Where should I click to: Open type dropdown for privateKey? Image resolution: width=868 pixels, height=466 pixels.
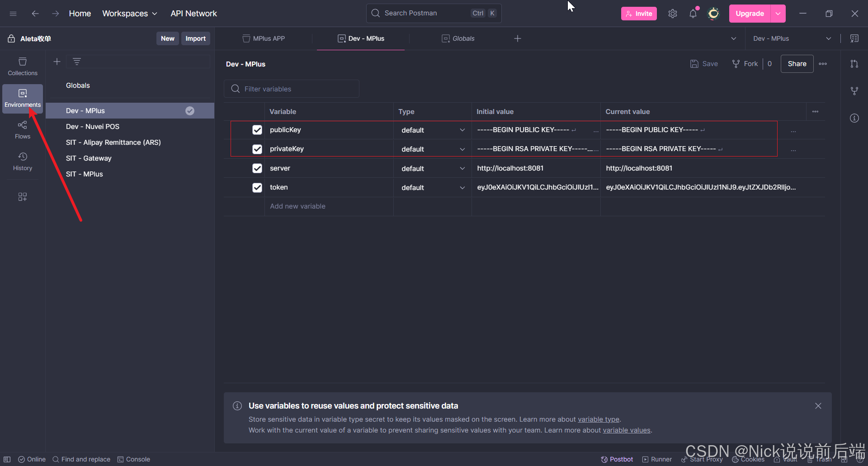pyautogui.click(x=433, y=149)
